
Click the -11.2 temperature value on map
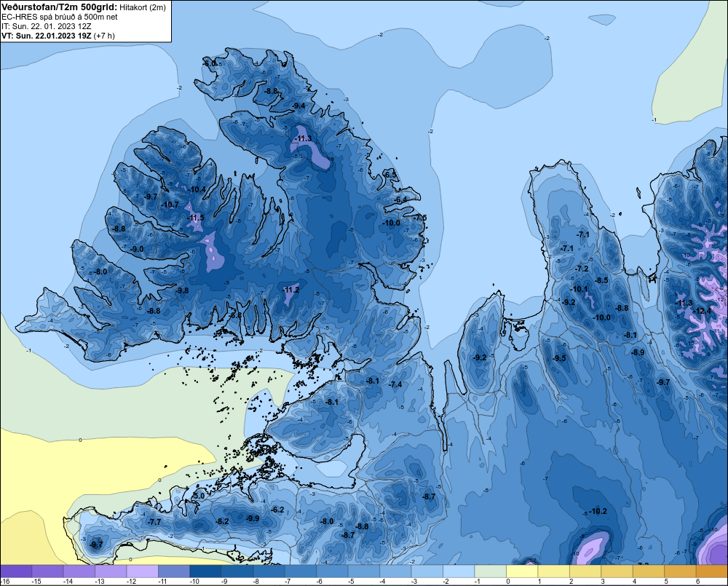tap(290, 290)
